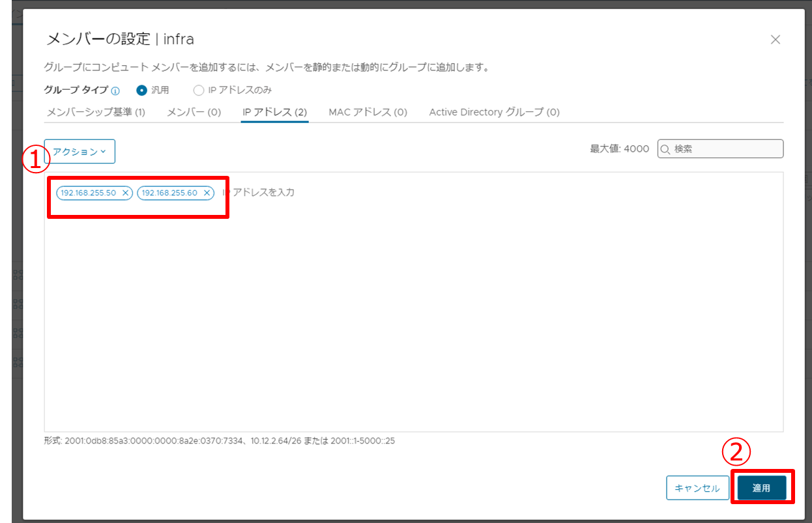Viewport: 812px width, 523px height.
Task: Select the 192.168.255.60 chip label
Action: [169, 193]
